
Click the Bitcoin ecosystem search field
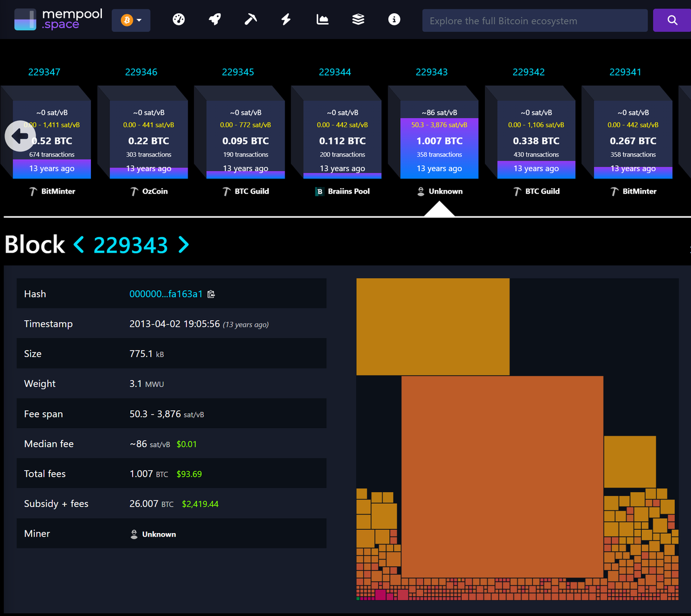pyautogui.click(x=535, y=21)
